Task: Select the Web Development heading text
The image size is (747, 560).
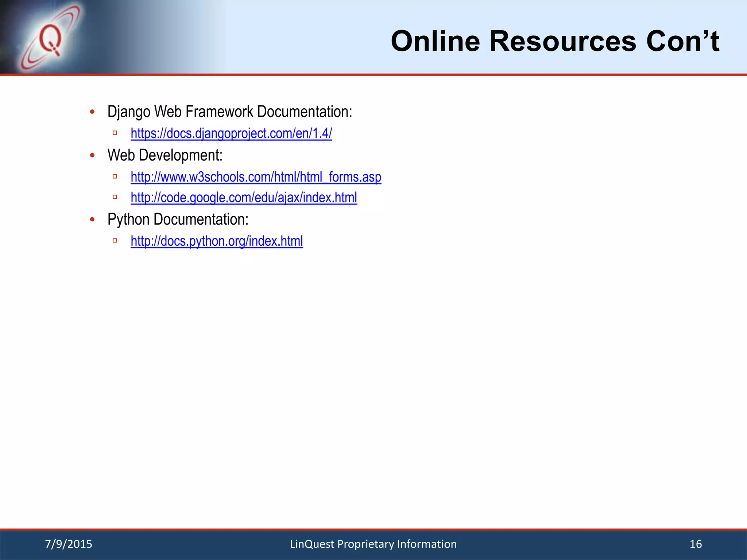Action: point(165,156)
